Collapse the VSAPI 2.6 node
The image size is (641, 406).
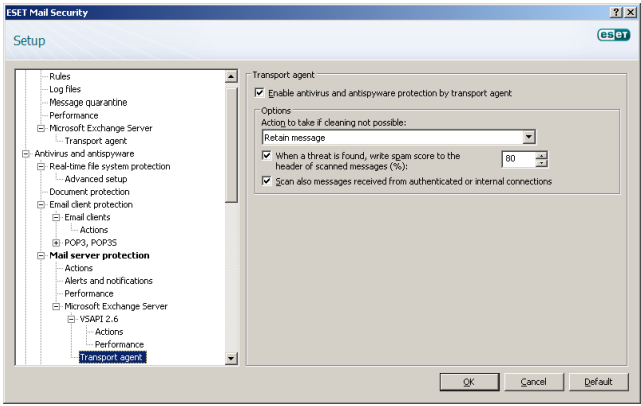[71, 319]
